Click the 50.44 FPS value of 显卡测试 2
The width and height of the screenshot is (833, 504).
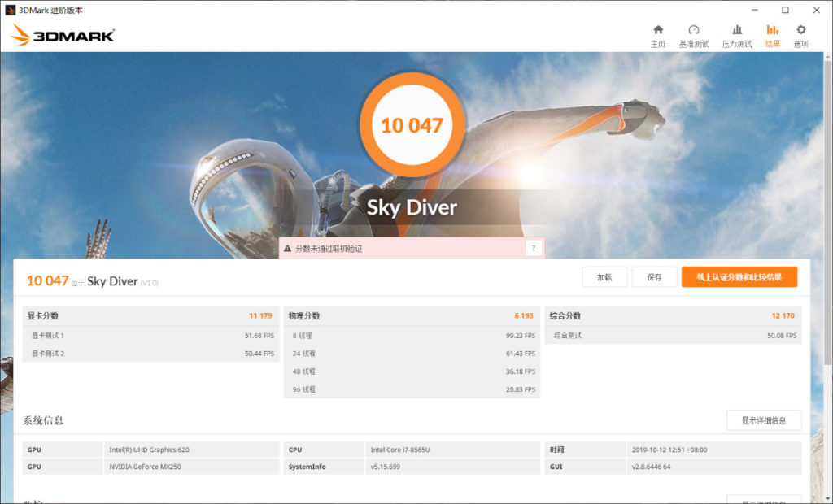tap(259, 353)
